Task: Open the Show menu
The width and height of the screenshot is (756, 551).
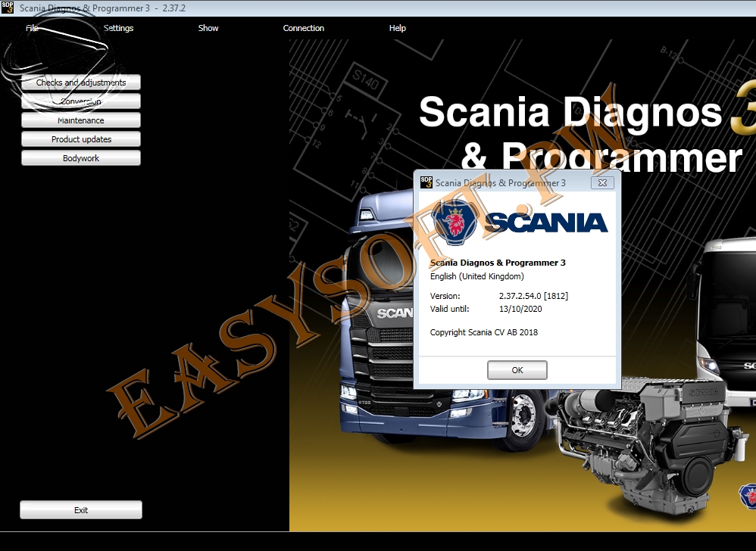Action: pyautogui.click(x=208, y=28)
